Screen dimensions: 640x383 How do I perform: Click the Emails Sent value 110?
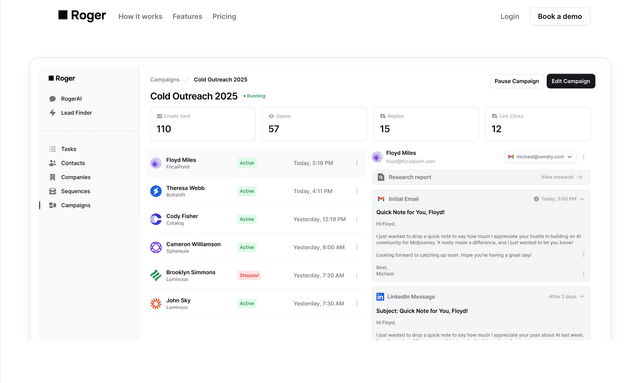point(164,129)
